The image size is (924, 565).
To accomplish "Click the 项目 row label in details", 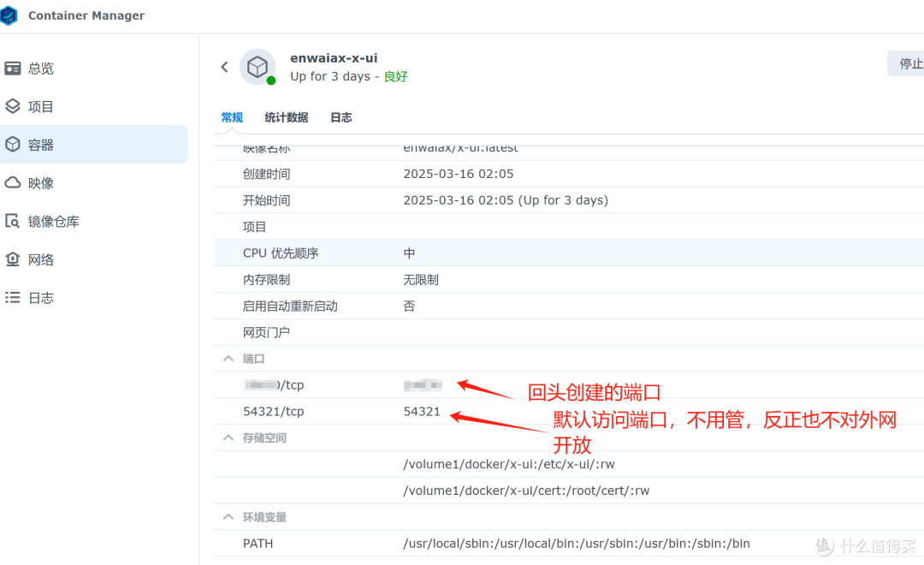I will (x=255, y=227).
